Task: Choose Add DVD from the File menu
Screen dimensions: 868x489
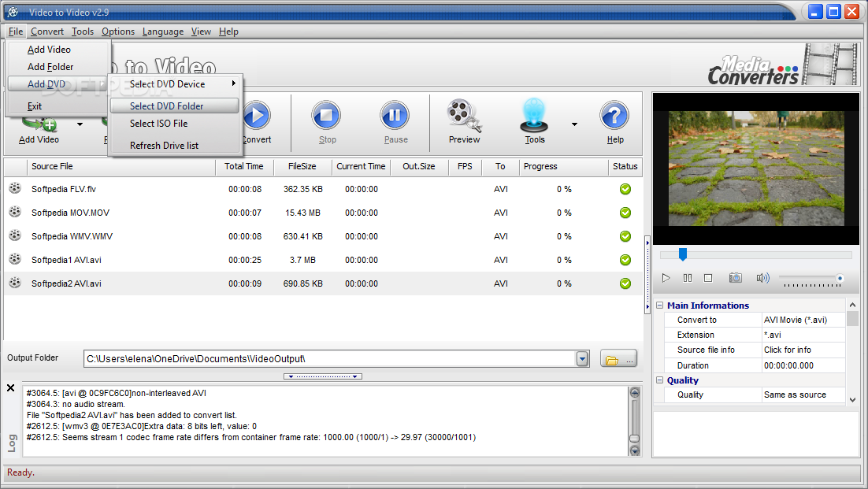Action: (x=57, y=84)
